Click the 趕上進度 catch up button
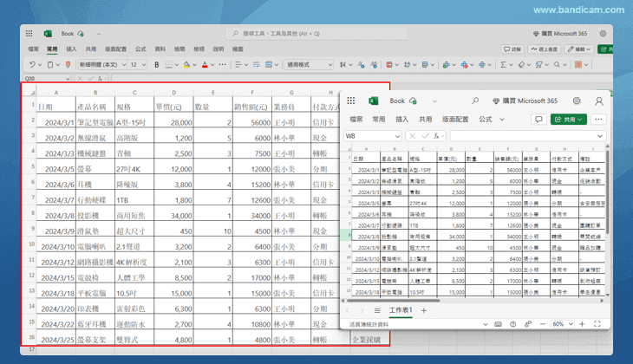This screenshot has width=633, height=364. [x=545, y=49]
